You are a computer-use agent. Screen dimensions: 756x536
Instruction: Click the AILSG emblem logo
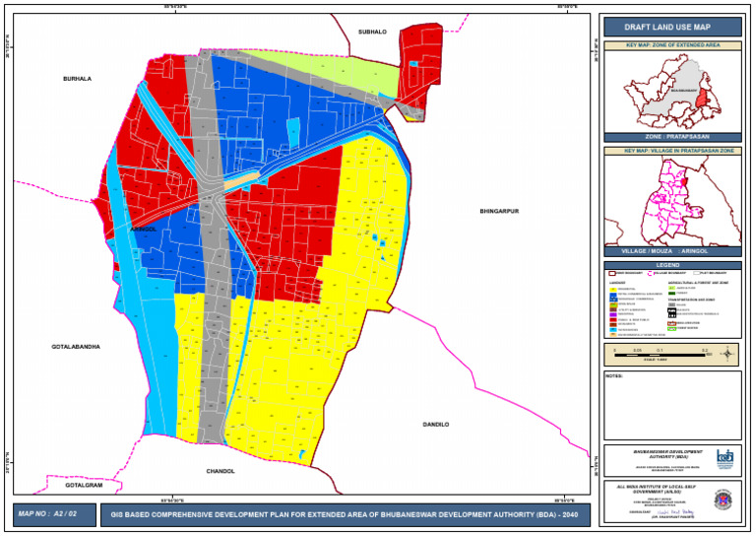tap(724, 500)
